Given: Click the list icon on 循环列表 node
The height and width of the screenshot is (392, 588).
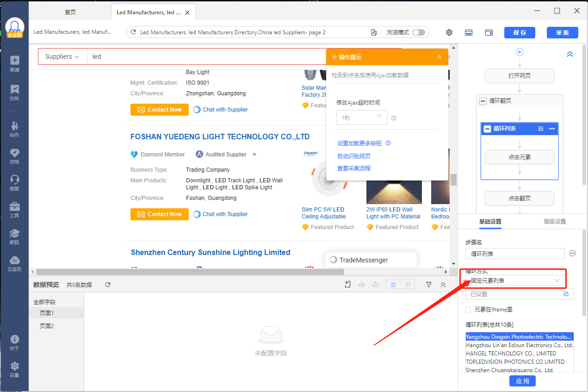Looking at the screenshot, I should [x=541, y=129].
